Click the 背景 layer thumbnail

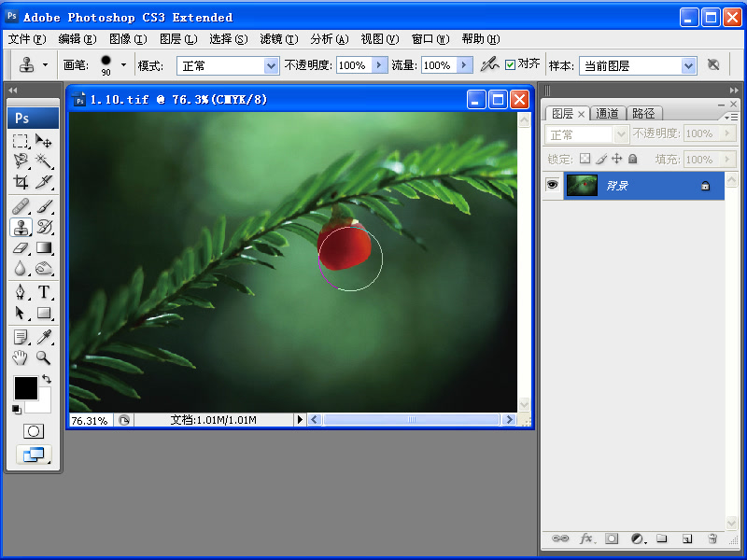[581, 184]
